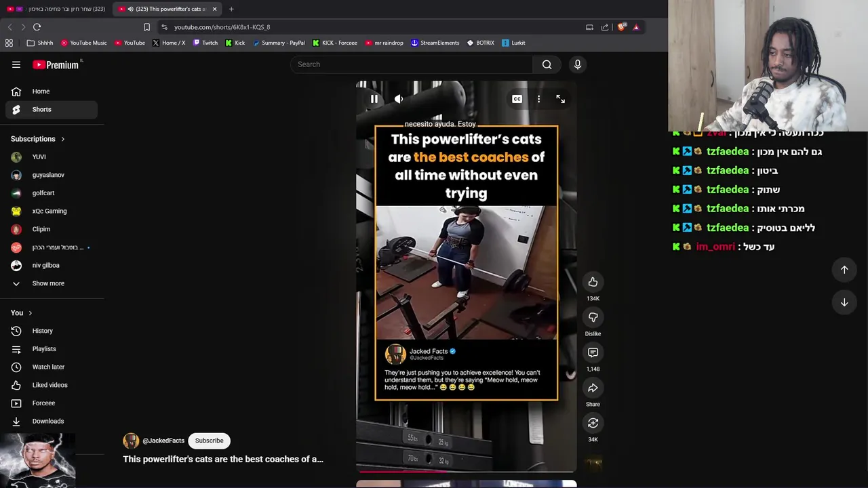
Task: Seek using the Short's red progress bar
Action: coord(467,471)
